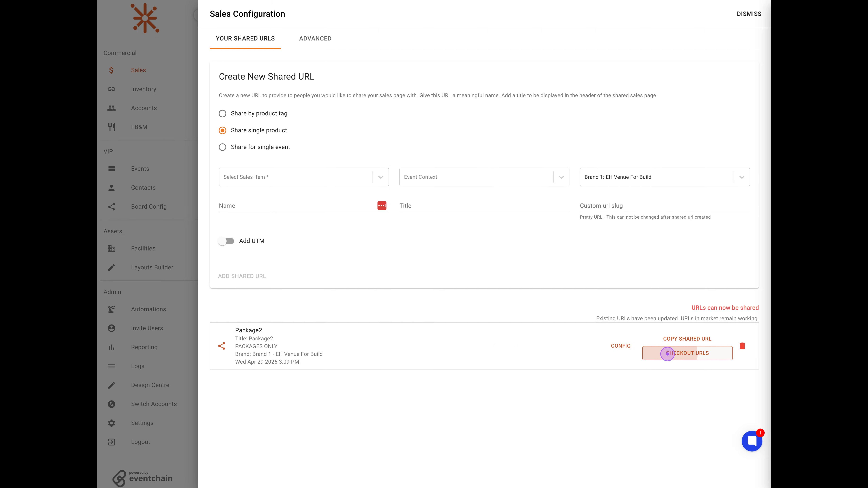Open the Brand 1: EH Venue For Build dropdown

coord(665,177)
